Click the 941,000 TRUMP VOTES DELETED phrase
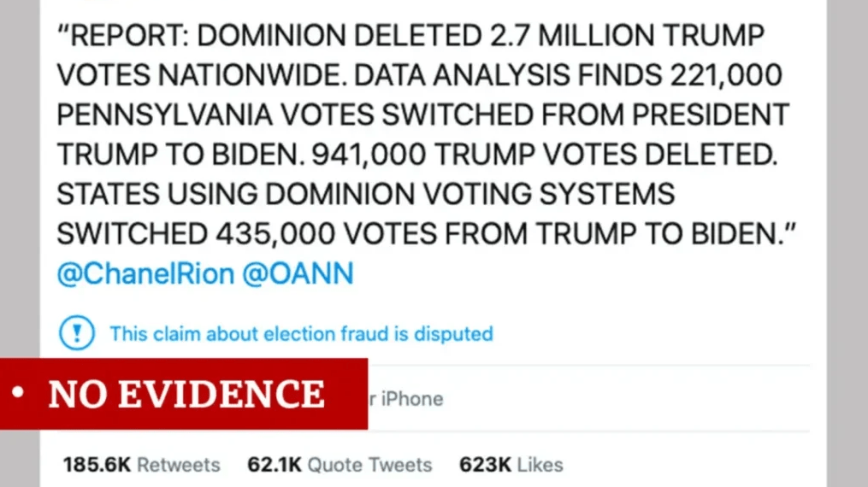 [x=545, y=155]
